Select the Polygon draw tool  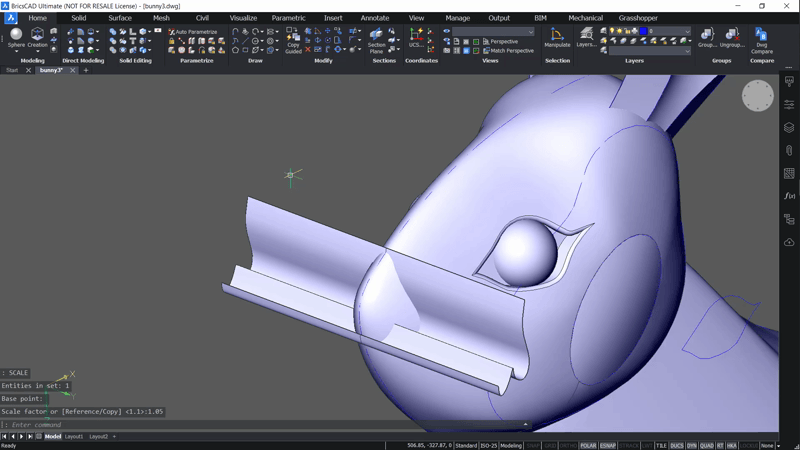point(235,50)
